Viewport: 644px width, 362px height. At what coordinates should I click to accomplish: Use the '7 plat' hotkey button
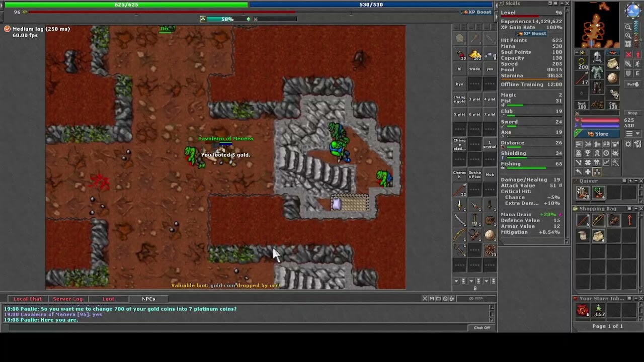pos(490,114)
